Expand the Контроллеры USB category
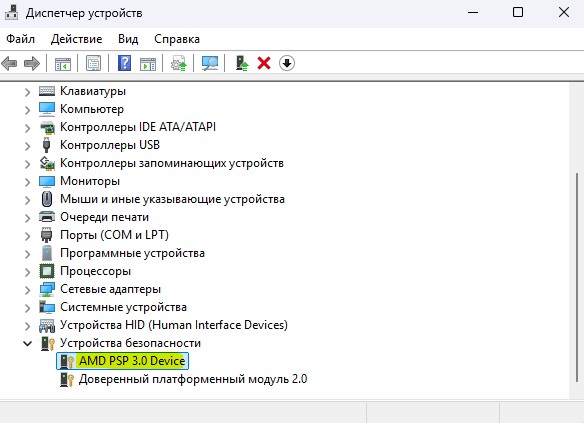This screenshot has width=584, height=423. [x=28, y=146]
